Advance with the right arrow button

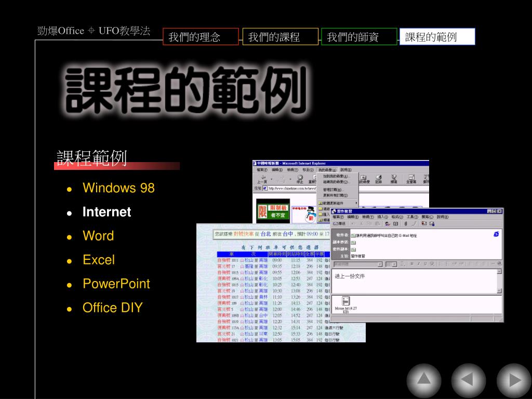(x=514, y=380)
